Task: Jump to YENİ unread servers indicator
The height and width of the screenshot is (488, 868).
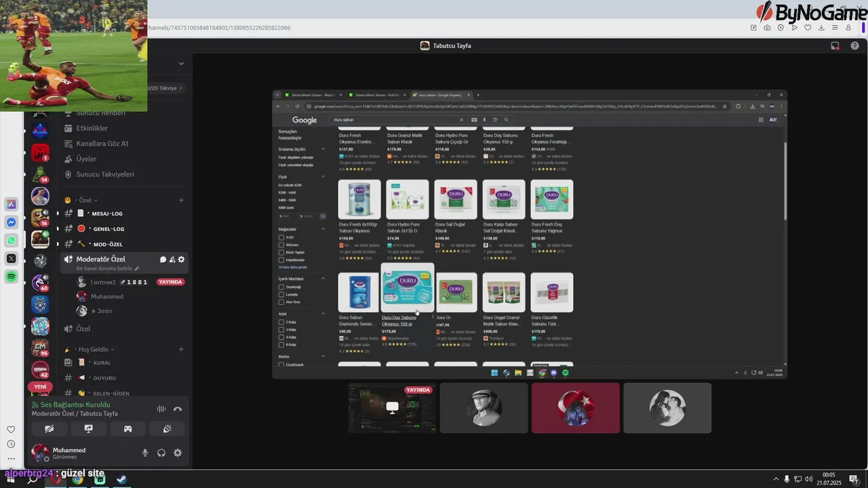Action: [40, 387]
